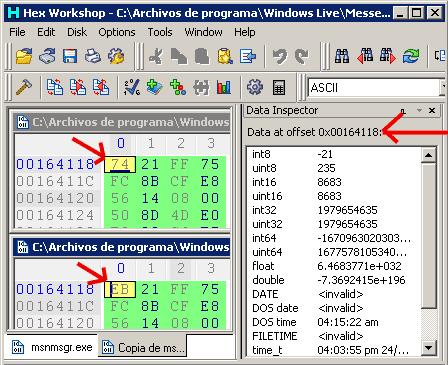Click the Redo arrow icon

[x=302, y=56]
